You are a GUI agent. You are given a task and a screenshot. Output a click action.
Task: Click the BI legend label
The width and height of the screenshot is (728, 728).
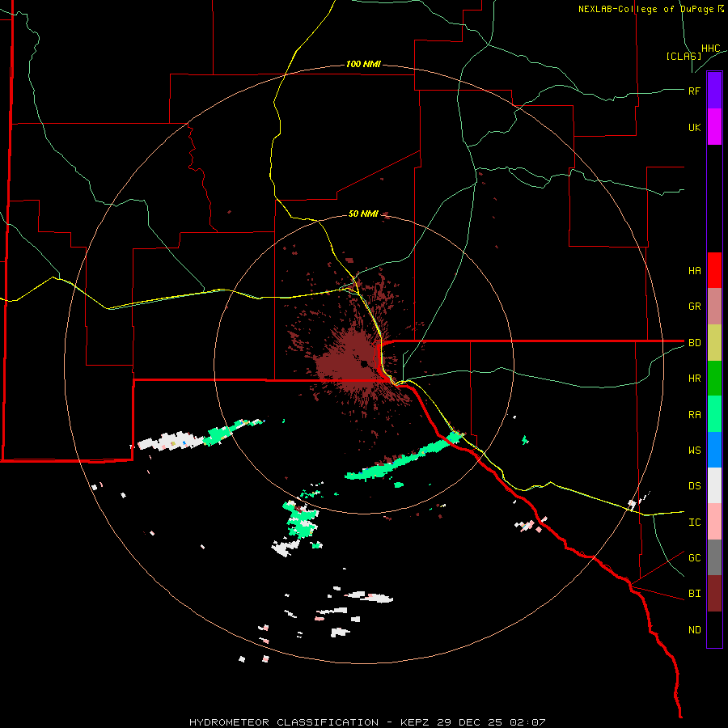694,594
